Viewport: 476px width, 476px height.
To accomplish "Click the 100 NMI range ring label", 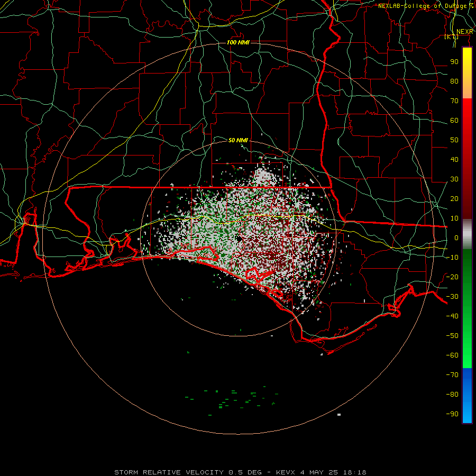I will (238, 42).
